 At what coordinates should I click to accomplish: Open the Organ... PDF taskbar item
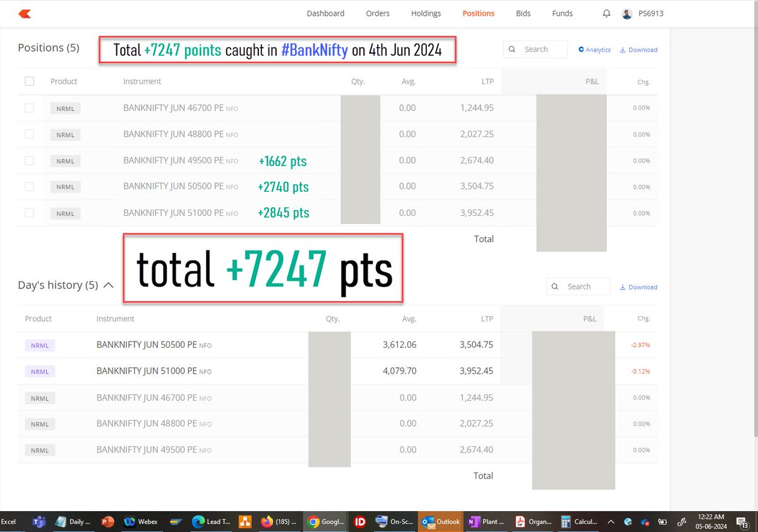[x=532, y=522]
